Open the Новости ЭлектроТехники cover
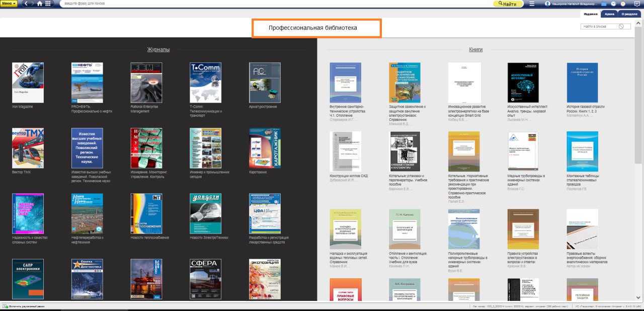This screenshot has height=311, width=644. coord(206,213)
